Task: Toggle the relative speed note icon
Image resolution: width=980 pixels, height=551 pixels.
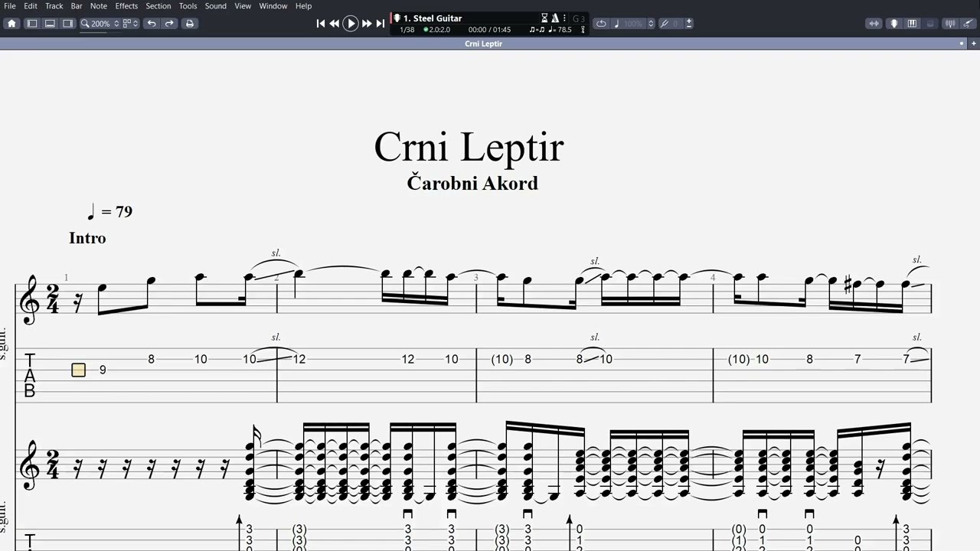Action: pos(616,24)
